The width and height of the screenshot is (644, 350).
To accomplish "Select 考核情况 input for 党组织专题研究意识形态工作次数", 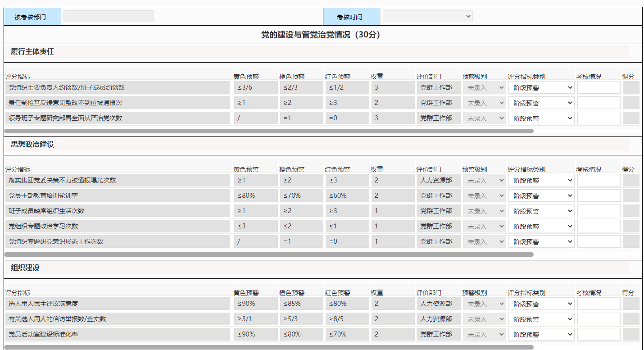I will click(x=599, y=242).
